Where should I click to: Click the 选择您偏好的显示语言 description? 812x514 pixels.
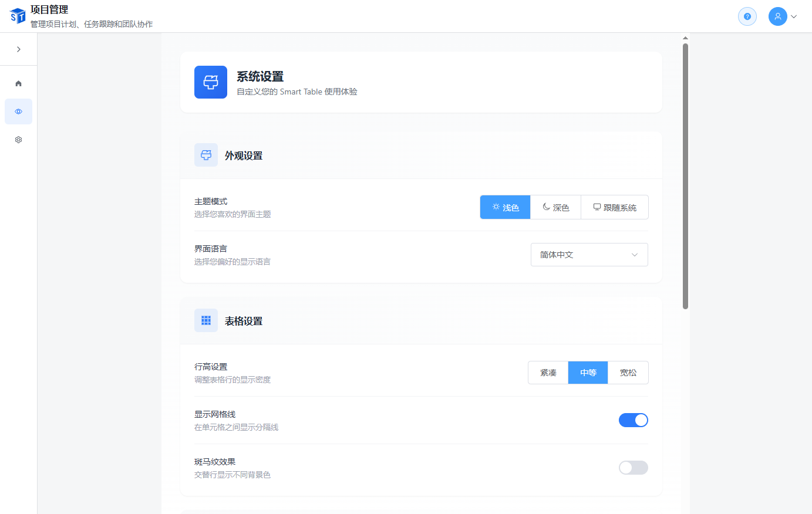pos(233,262)
